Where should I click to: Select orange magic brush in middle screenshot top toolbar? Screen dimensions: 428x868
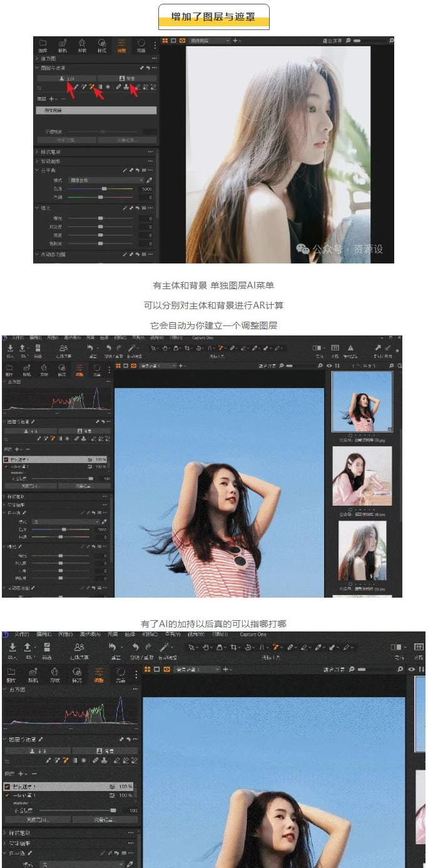coord(222,348)
